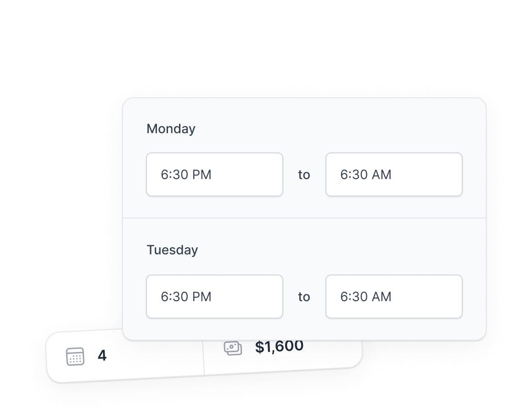Click the "to" text in Monday's row
The height and width of the screenshot is (420, 516).
pyautogui.click(x=304, y=175)
